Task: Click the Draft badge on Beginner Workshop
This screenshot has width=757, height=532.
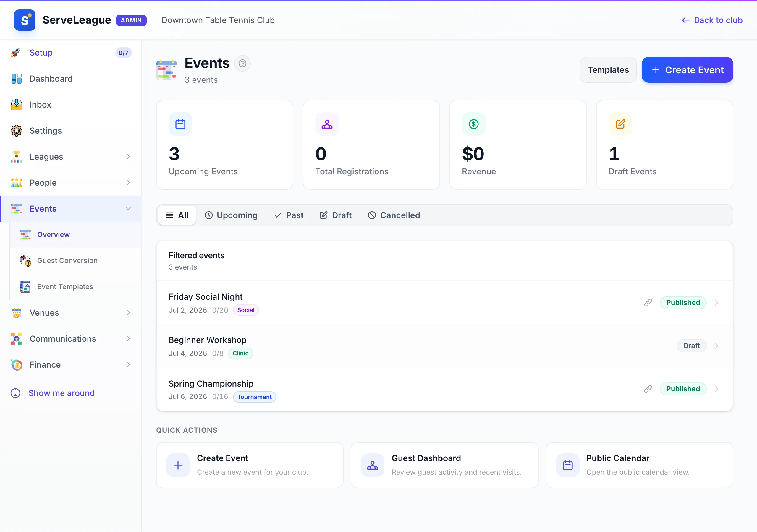Action: point(691,346)
